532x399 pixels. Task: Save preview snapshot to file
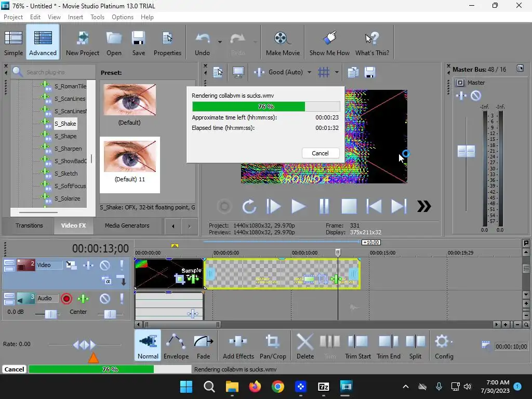[x=370, y=72]
